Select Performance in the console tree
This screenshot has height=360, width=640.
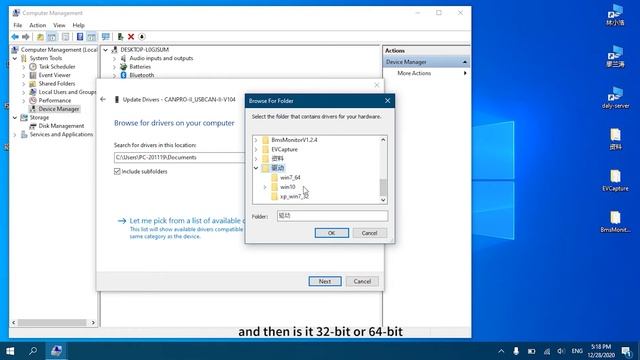pyautogui.click(x=55, y=100)
